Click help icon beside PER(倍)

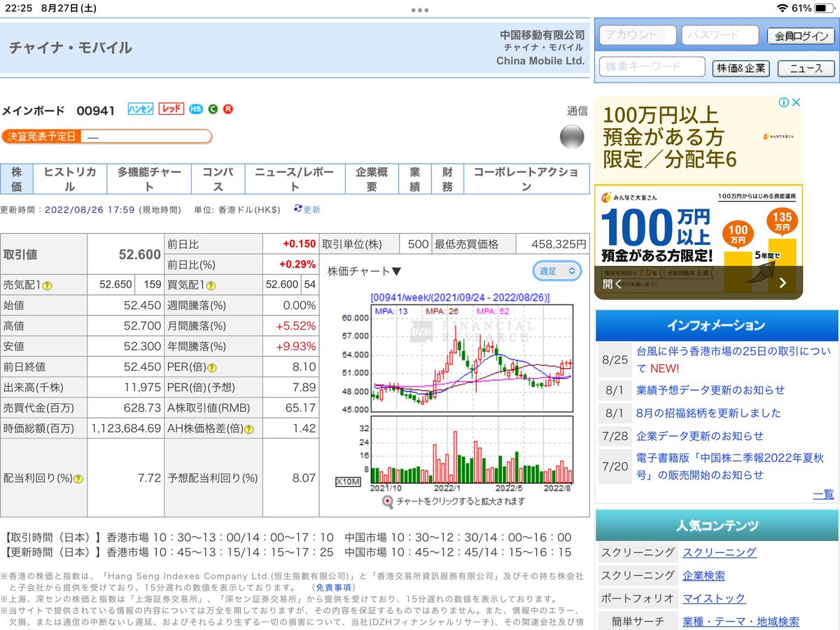pyautogui.click(x=212, y=367)
